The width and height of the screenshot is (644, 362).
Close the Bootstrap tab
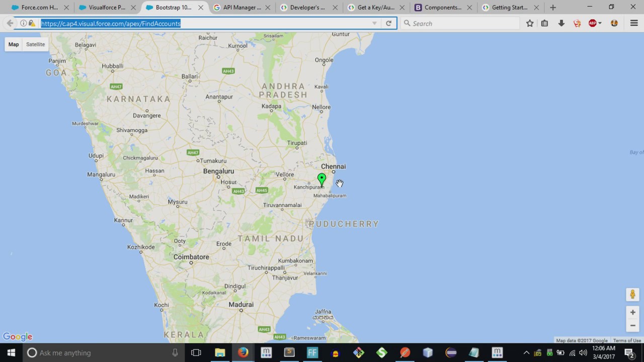(x=201, y=8)
